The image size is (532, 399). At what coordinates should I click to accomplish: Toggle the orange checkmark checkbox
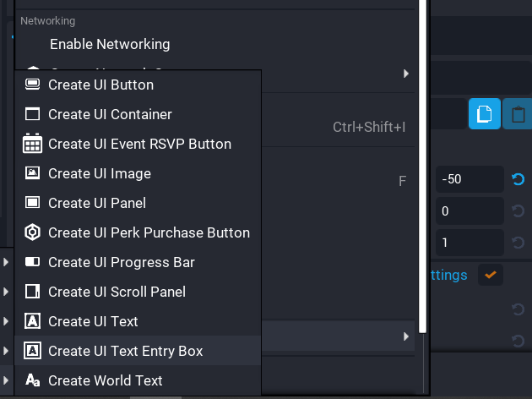pos(489,275)
